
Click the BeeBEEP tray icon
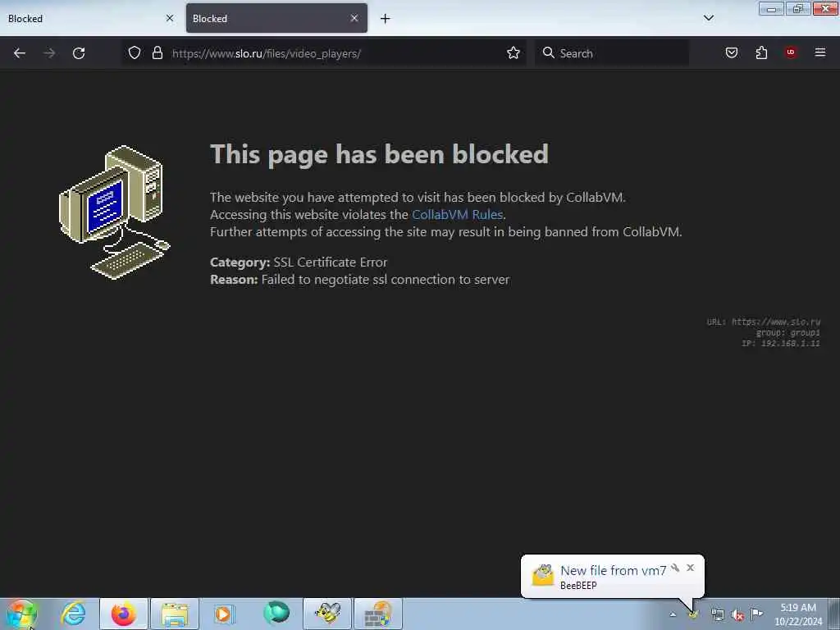(x=694, y=615)
